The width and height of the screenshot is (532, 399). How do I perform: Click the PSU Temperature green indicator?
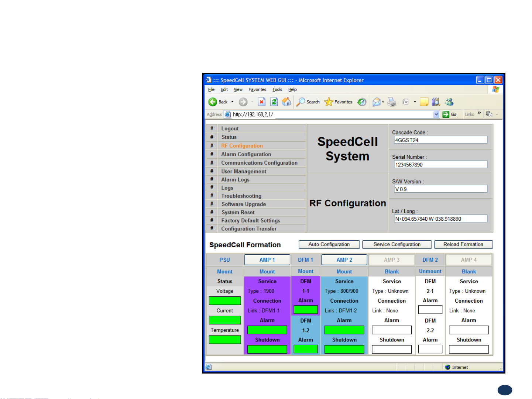coord(224,340)
